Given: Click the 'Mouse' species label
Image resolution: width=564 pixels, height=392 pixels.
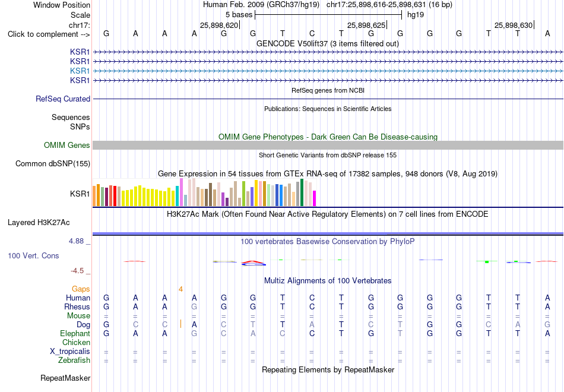Looking at the screenshot, I should pyautogui.click(x=78, y=316).
